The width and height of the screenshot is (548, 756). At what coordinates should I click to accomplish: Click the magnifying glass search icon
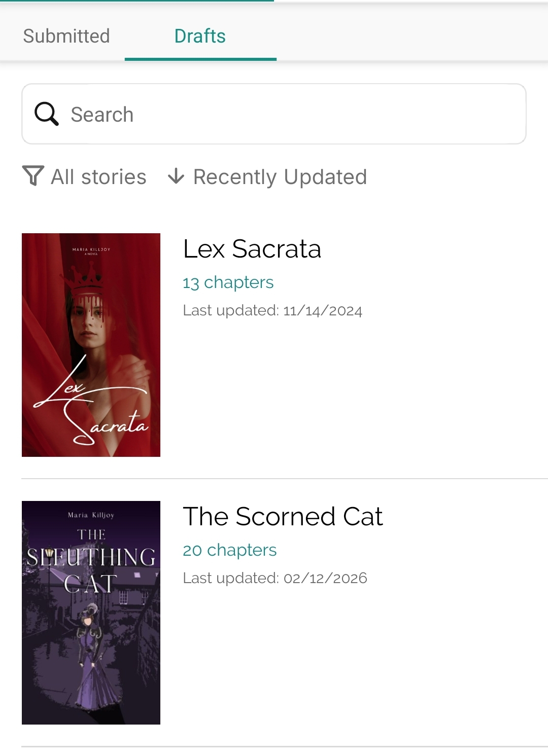[x=46, y=114]
